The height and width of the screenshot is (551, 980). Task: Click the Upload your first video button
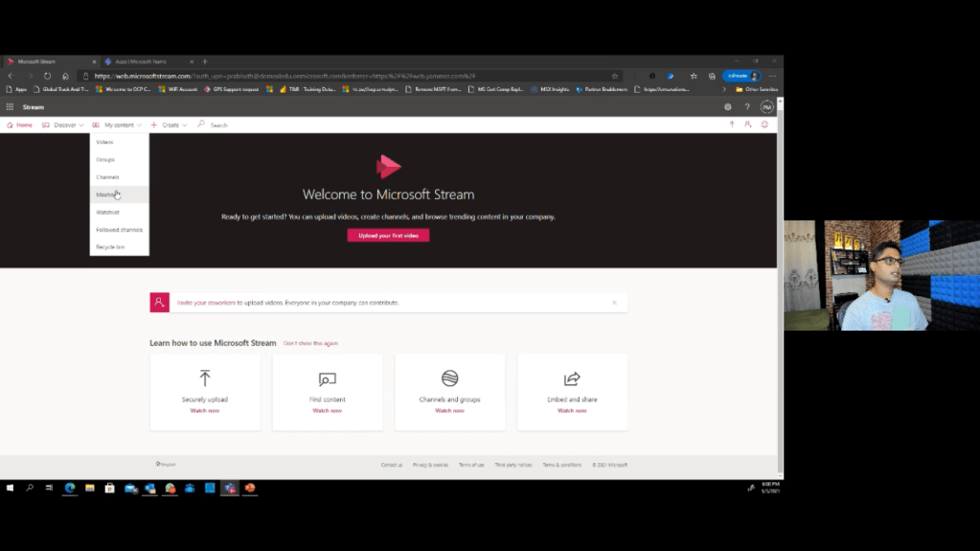pyautogui.click(x=388, y=236)
